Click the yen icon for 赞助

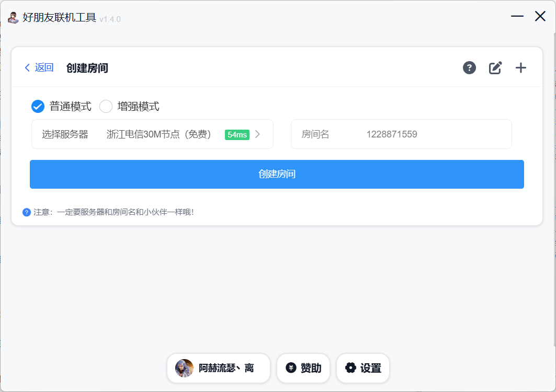(x=291, y=368)
